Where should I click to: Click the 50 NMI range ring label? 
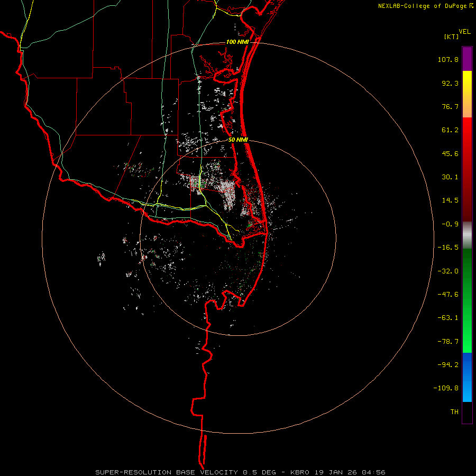click(x=239, y=140)
